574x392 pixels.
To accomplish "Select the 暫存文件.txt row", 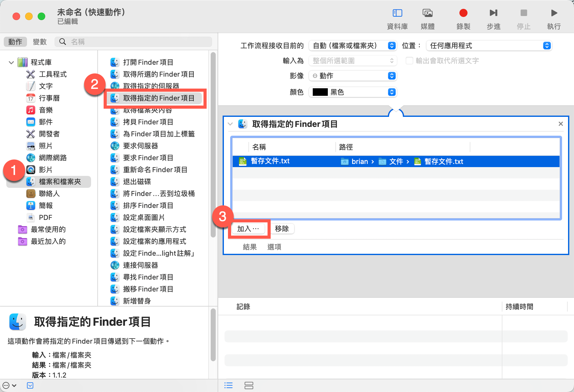I will click(x=396, y=161).
